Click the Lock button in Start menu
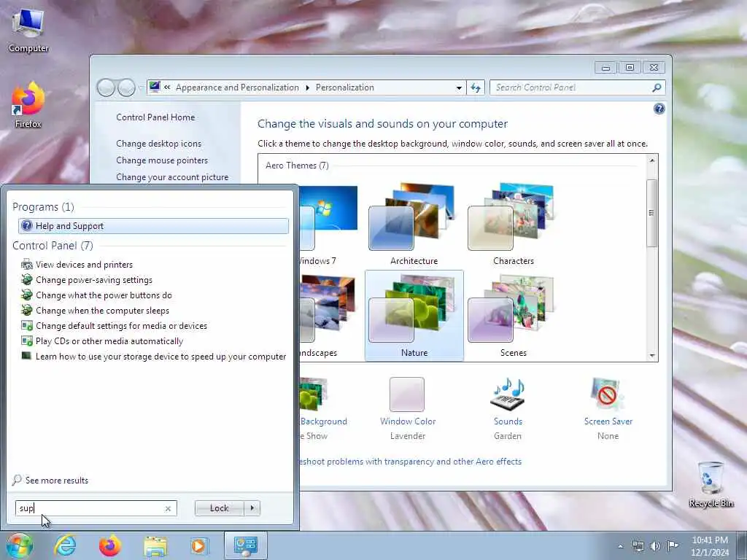Screen dimensions: 747x560 point(220,508)
